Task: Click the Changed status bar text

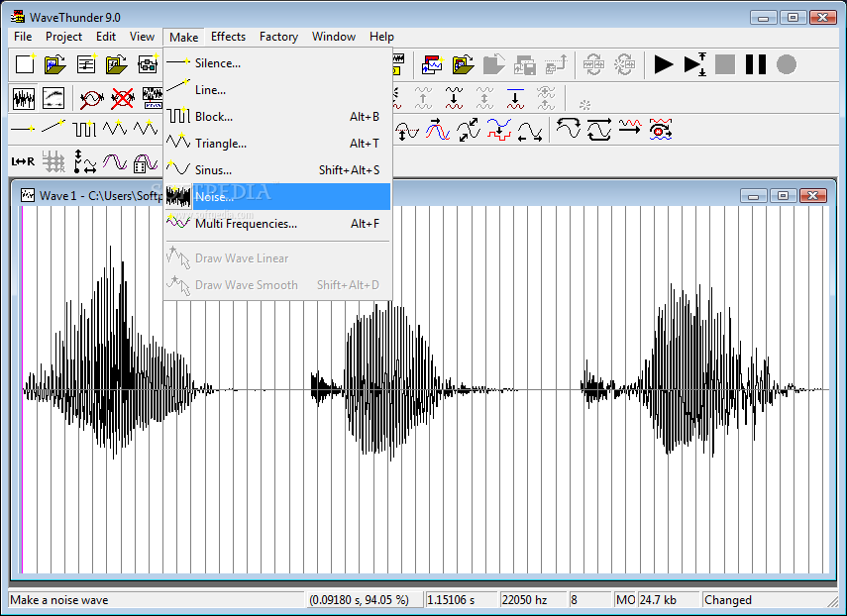Action: pyautogui.click(x=727, y=600)
